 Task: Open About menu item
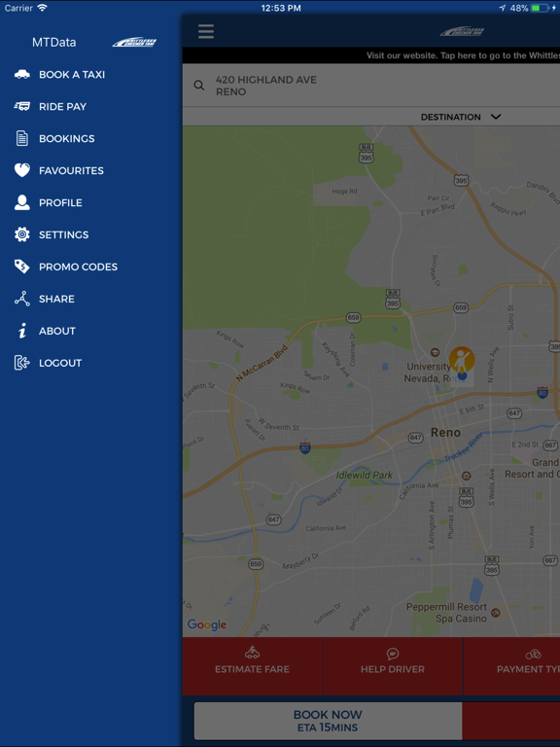pos(90,331)
